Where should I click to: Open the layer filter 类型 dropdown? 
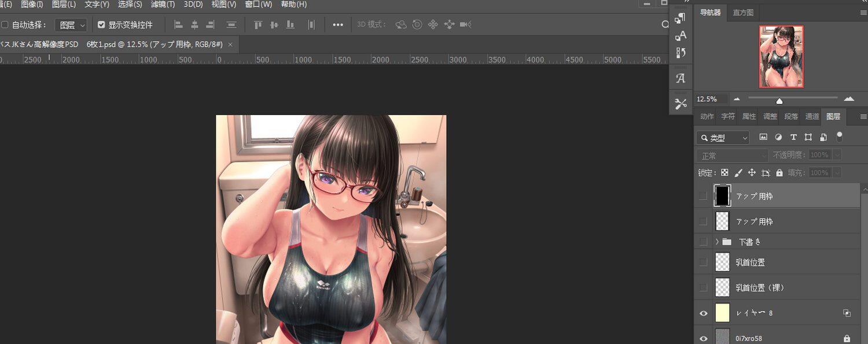pyautogui.click(x=723, y=138)
